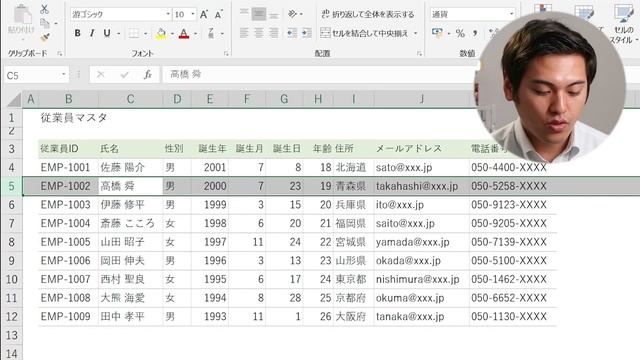
Task: Click the 誕生年 header cell
Action: [210, 149]
